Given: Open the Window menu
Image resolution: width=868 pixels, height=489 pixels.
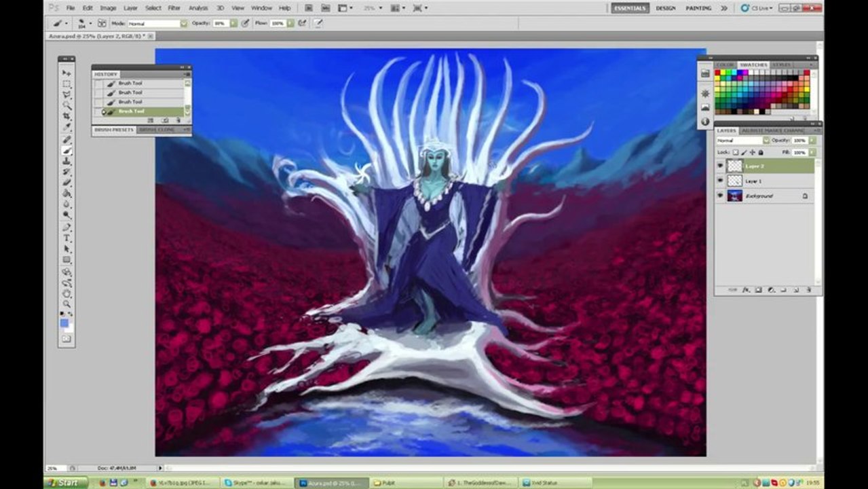Looking at the screenshot, I should (261, 8).
